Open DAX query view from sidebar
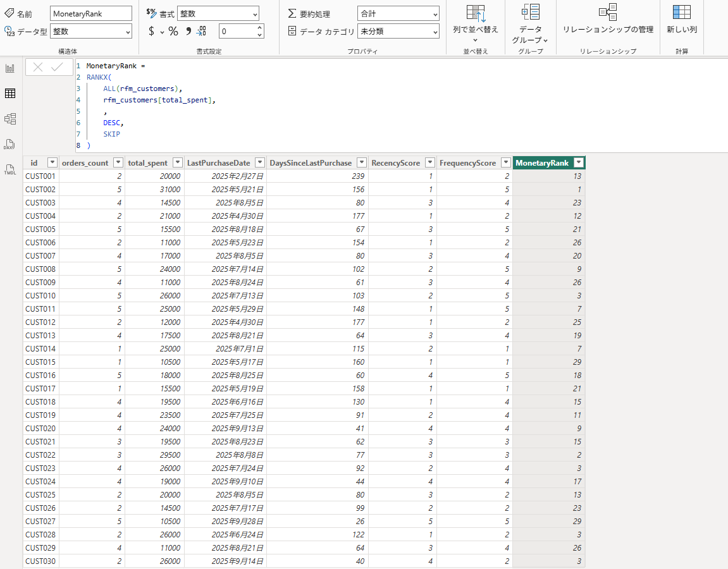This screenshot has height=569, width=728. pyautogui.click(x=10, y=145)
